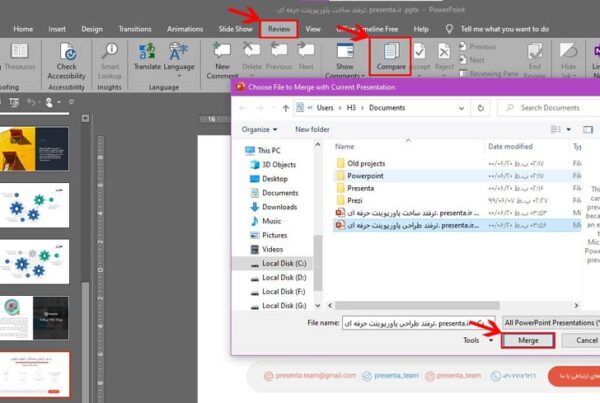Image resolution: width=600 pixels, height=403 pixels.
Task: Open the Organize dropdown menu
Action: pos(259,129)
